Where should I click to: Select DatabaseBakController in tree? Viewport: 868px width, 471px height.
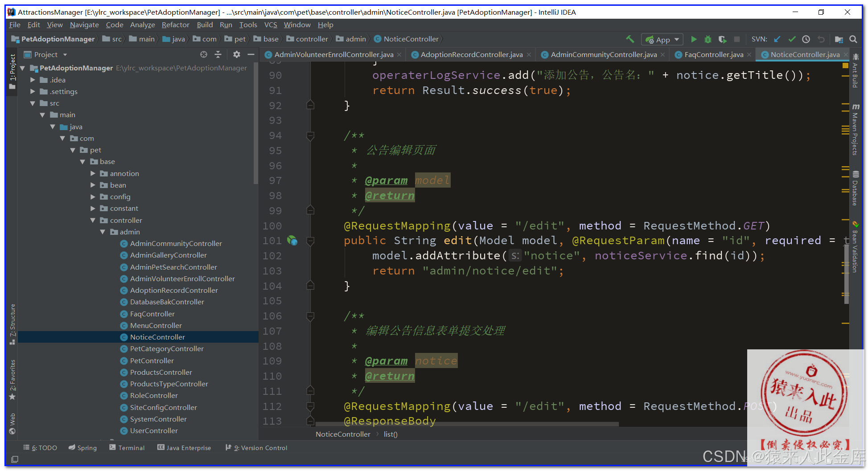click(x=167, y=302)
